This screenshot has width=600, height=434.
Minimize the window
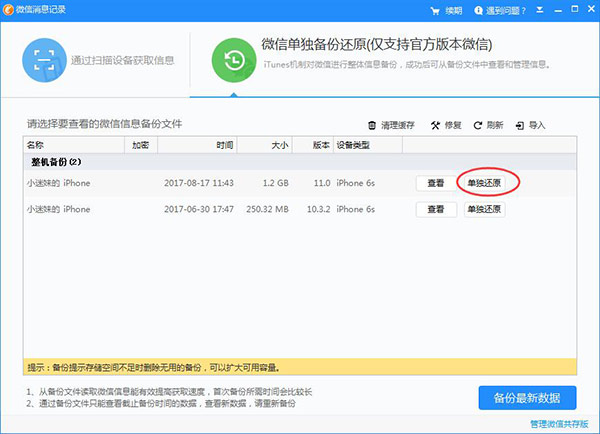(x=558, y=11)
